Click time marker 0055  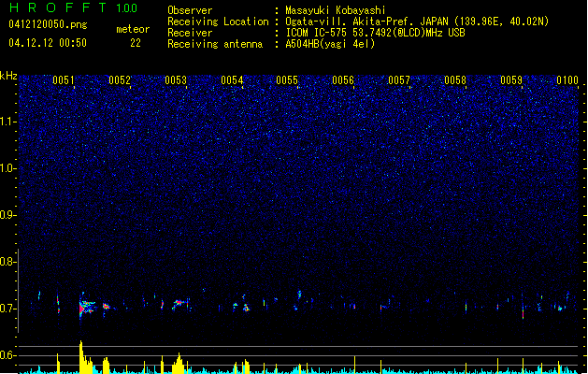coord(287,80)
